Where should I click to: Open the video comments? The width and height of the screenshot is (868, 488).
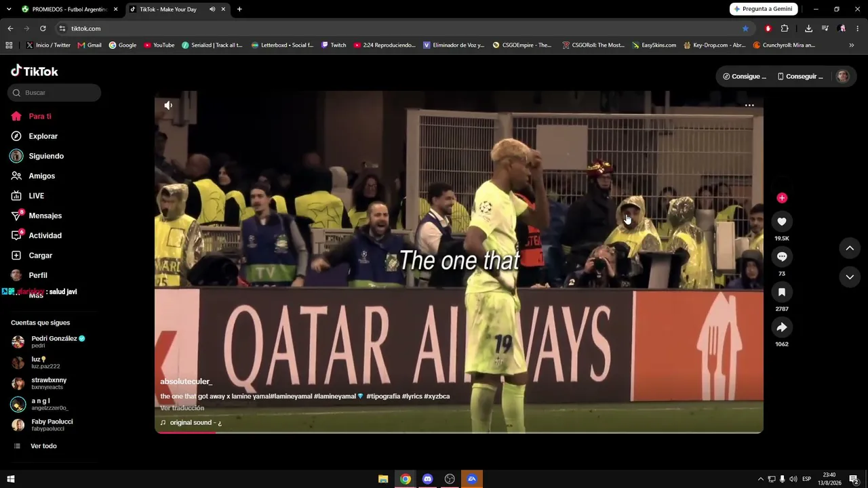(x=782, y=257)
